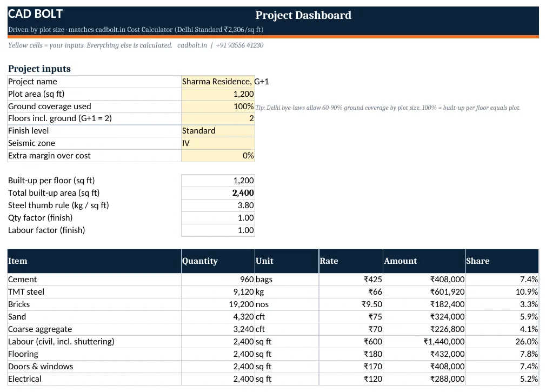The height and width of the screenshot is (392, 546).
Task: Click the Floors incl. ground value cell
Action: [218, 119]
